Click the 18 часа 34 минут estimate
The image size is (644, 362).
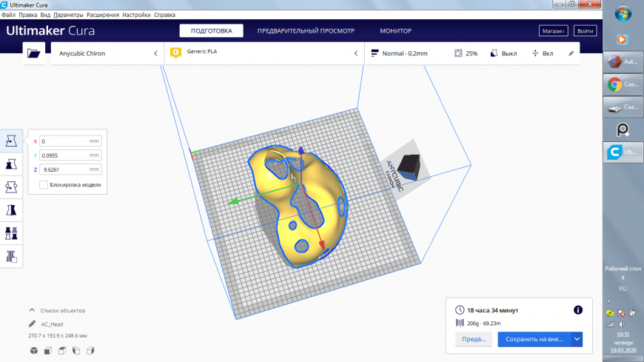click(492, 310)
